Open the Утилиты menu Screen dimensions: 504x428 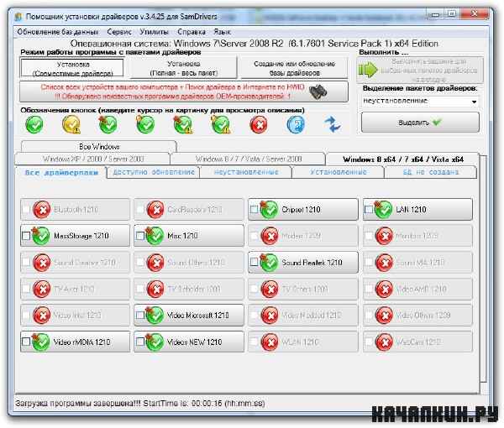[x=154, y=32]
